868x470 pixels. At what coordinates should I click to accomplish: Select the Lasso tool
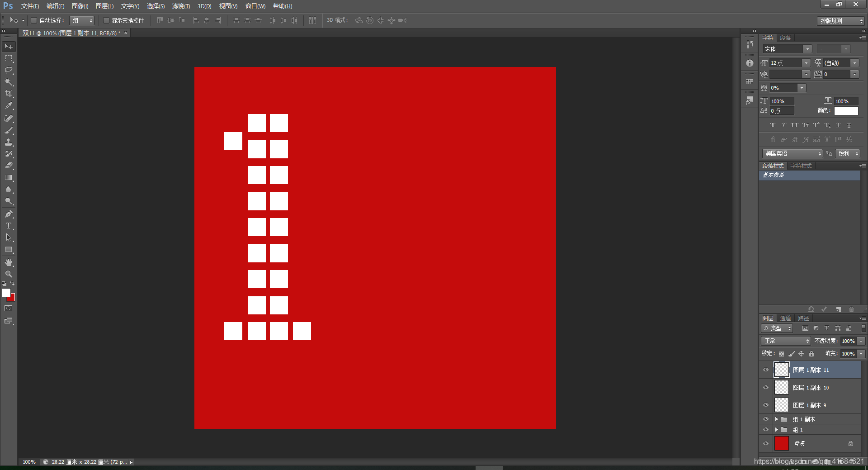[9, 70]
